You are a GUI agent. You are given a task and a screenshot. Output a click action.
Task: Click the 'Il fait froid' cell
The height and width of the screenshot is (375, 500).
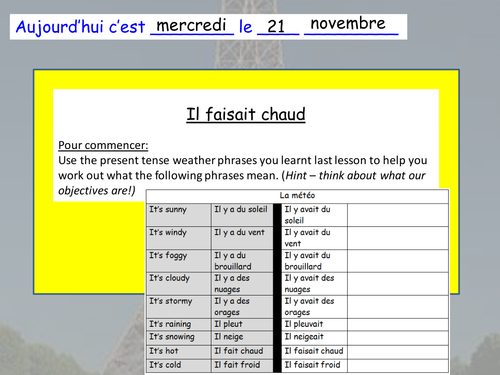(x=242, y=366)
